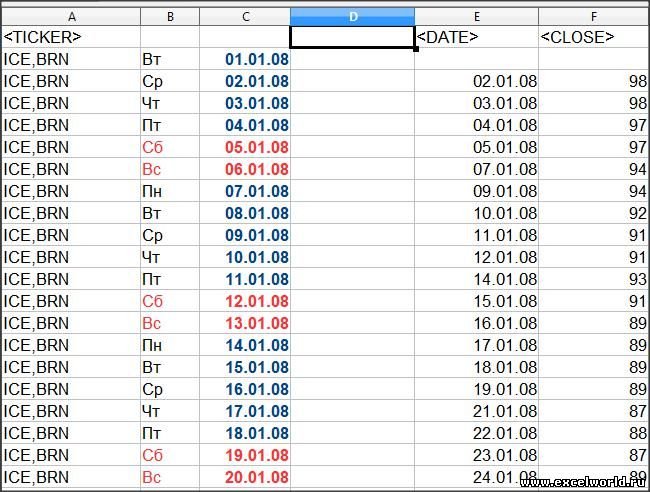
Task: Select cell 18.01.08 in column C
Action: 245,432
